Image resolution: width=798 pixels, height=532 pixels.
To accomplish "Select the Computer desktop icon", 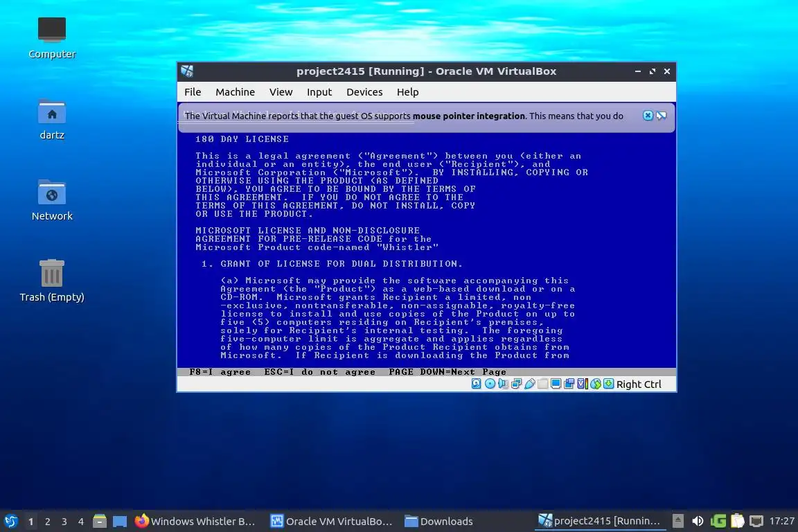I will tap(52, 38).
